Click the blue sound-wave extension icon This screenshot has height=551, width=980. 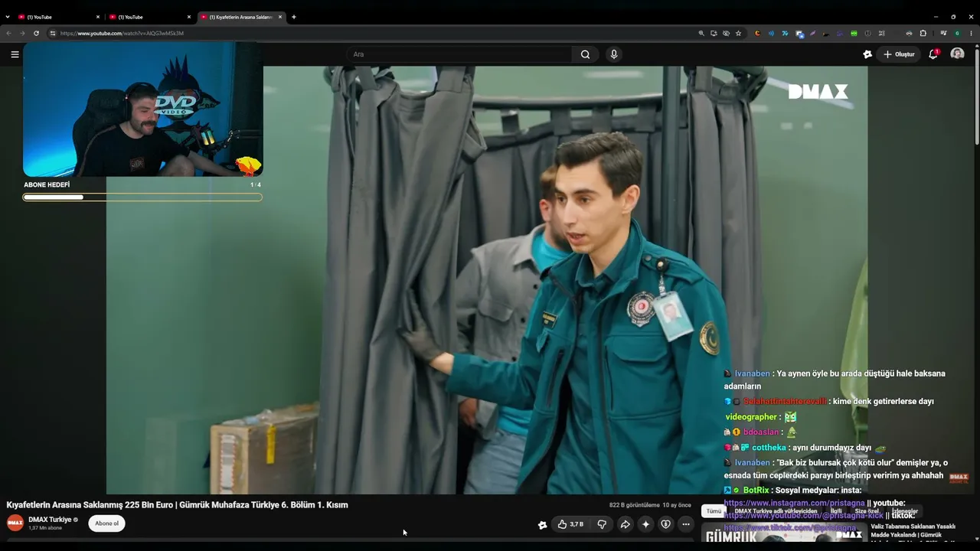click(x=771, y=34)
